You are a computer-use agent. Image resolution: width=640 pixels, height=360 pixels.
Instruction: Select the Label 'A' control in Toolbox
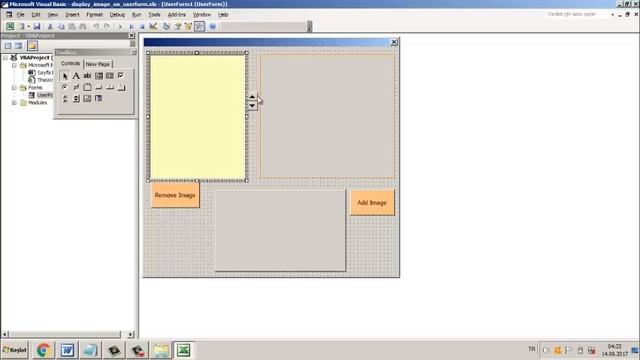pyautogui.click(x=76, y=76)
